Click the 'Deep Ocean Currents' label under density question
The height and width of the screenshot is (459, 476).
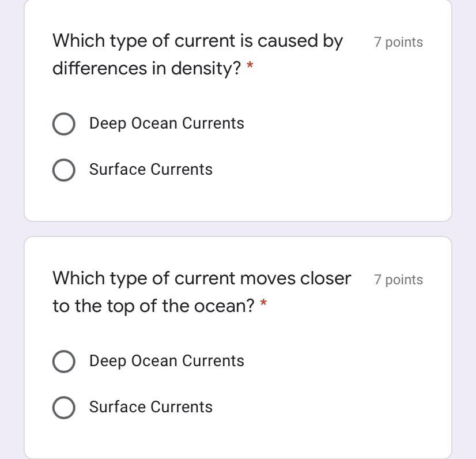click(167, 123)
